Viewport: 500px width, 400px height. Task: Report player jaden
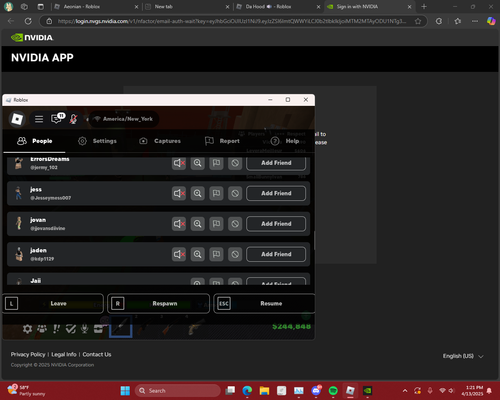[x=216, y=254]
